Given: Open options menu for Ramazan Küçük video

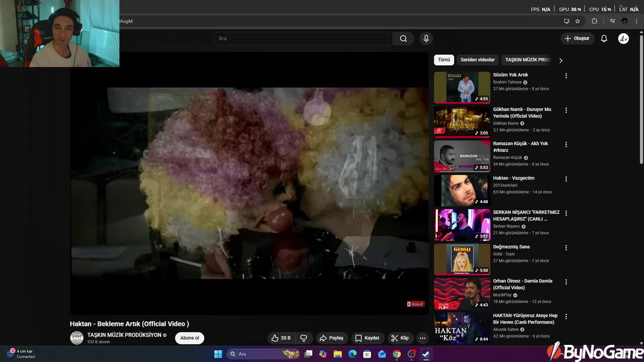Looking at the screenshot, I should pos(566,144).
